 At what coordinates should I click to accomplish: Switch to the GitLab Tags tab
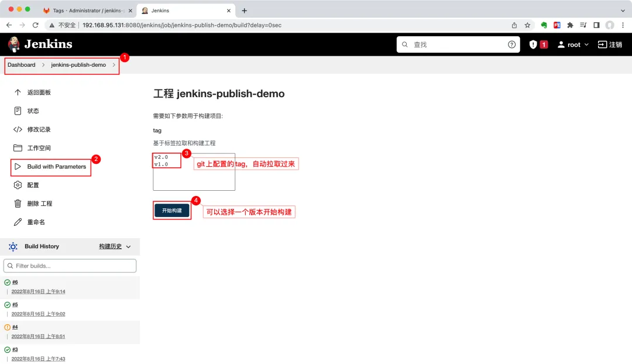pyautogui.click(x=88, y=11)
